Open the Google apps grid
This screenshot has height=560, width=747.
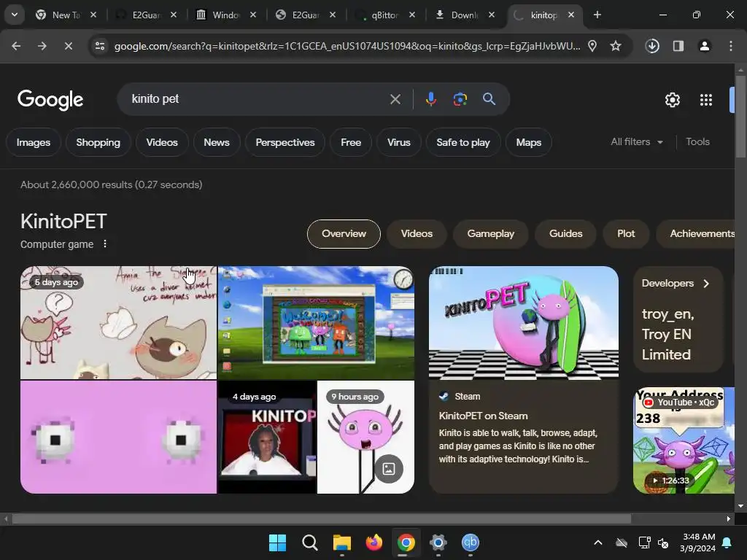point(706,100)
